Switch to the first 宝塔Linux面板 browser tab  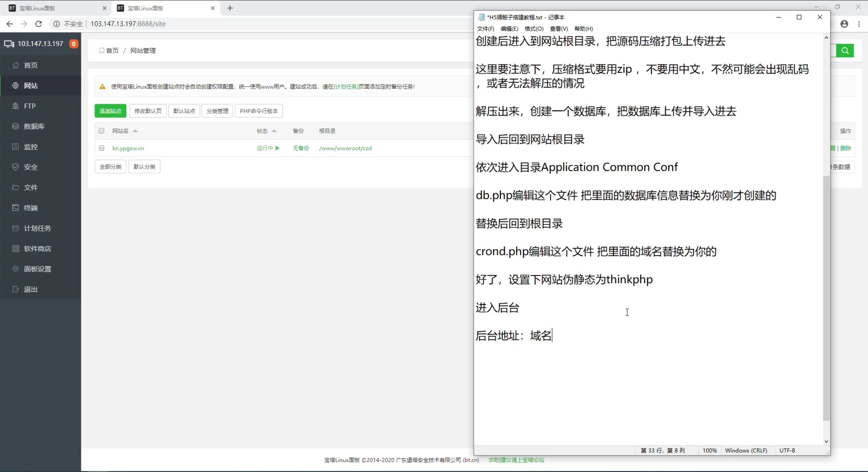coord(52,8)
